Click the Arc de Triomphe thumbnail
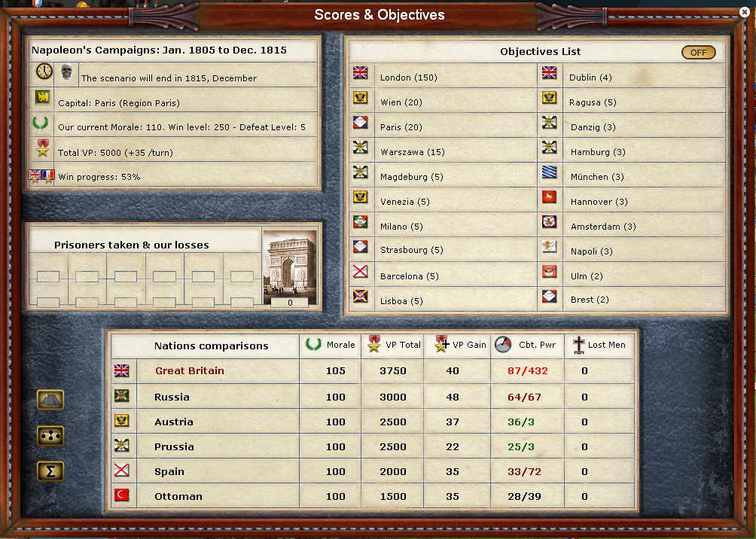This screenshot has width=756, height=539. click(290, 267)
